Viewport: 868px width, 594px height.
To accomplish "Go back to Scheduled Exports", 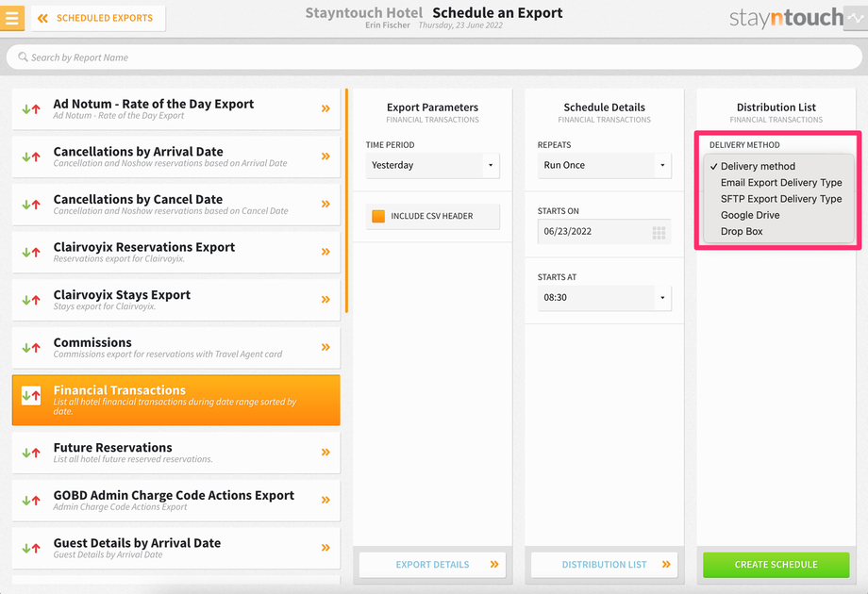I will 98,18.
